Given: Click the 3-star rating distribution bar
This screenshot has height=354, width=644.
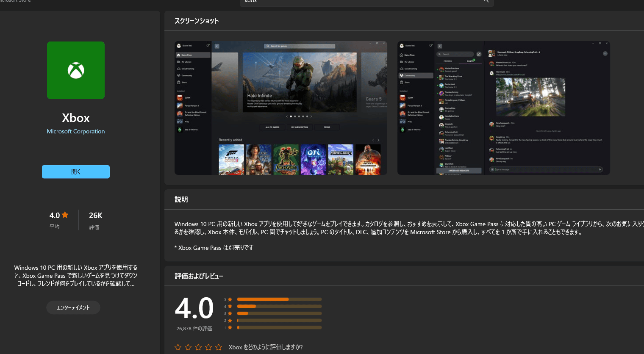Looking at the screenshot, I should (279, 313).
